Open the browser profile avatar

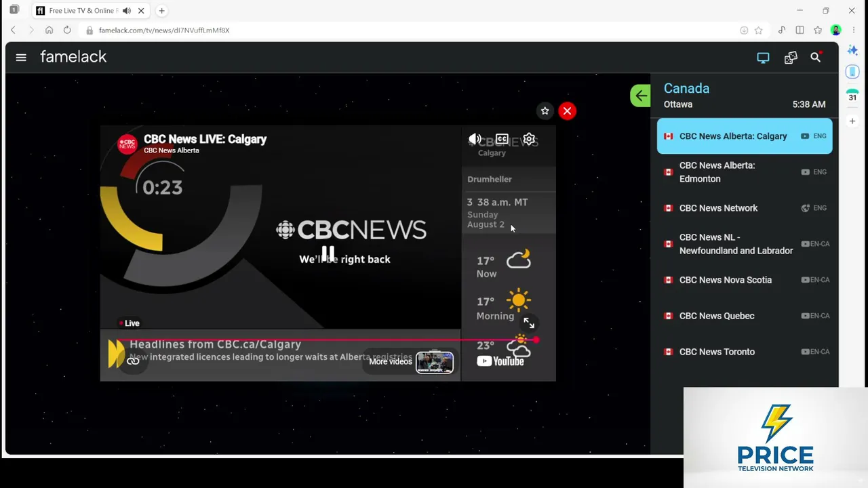[x=836, y=30]
